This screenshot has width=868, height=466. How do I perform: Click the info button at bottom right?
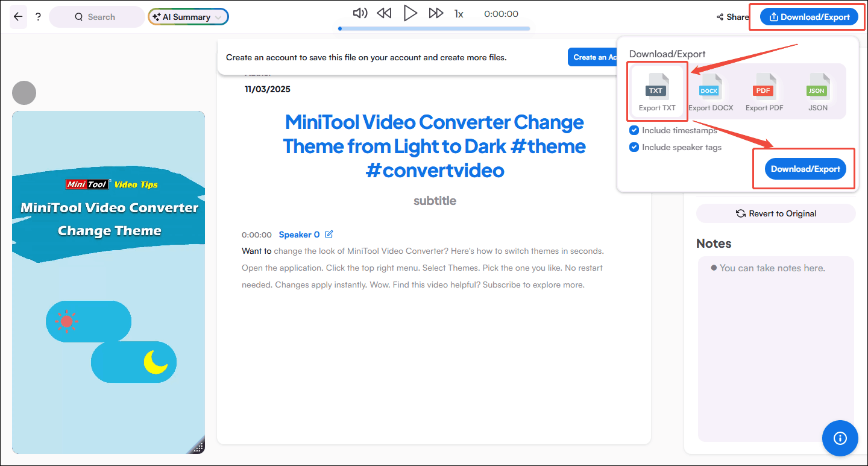coord(840,438)
